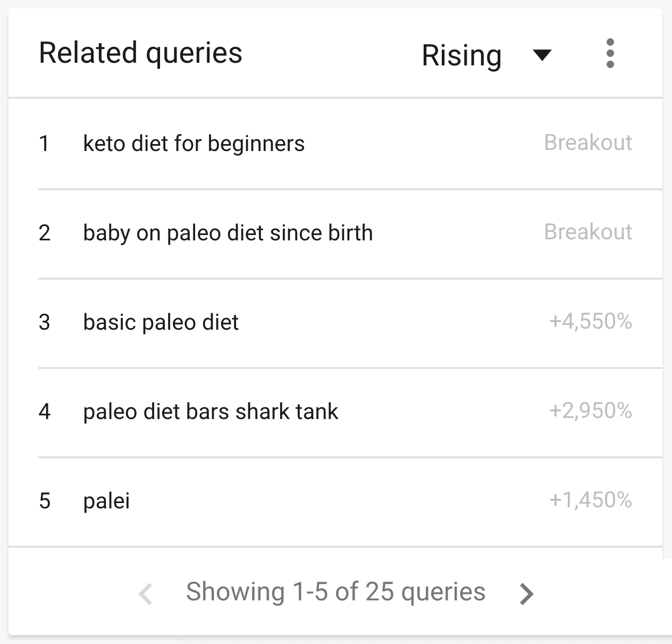Open the three-dot more options menu
The image size is (672, 644).
[610, 53]
